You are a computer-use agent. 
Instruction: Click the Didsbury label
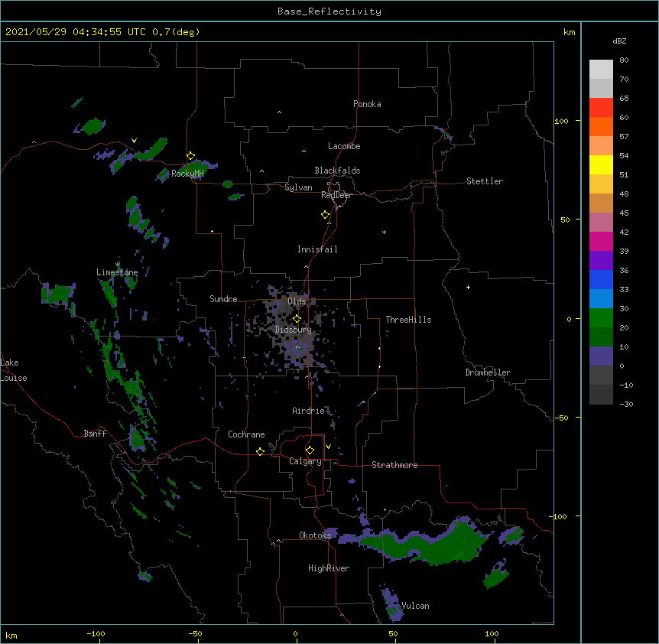click(293, 330)
